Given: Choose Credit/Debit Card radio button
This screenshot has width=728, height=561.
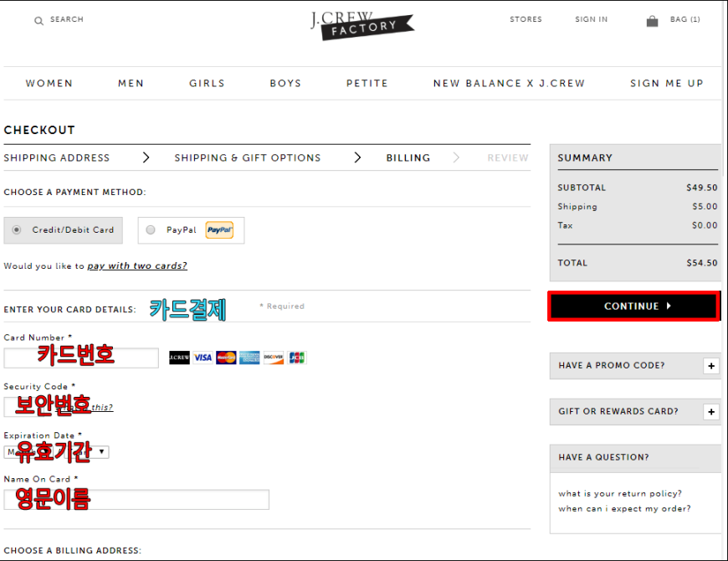Looking at the screenshot, I should tap(17, 230).
